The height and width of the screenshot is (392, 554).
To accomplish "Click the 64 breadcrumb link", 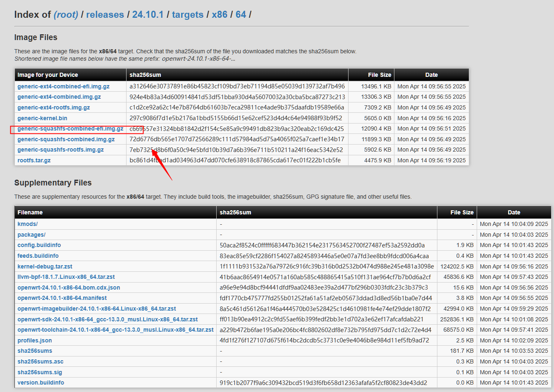I will 241,14.
